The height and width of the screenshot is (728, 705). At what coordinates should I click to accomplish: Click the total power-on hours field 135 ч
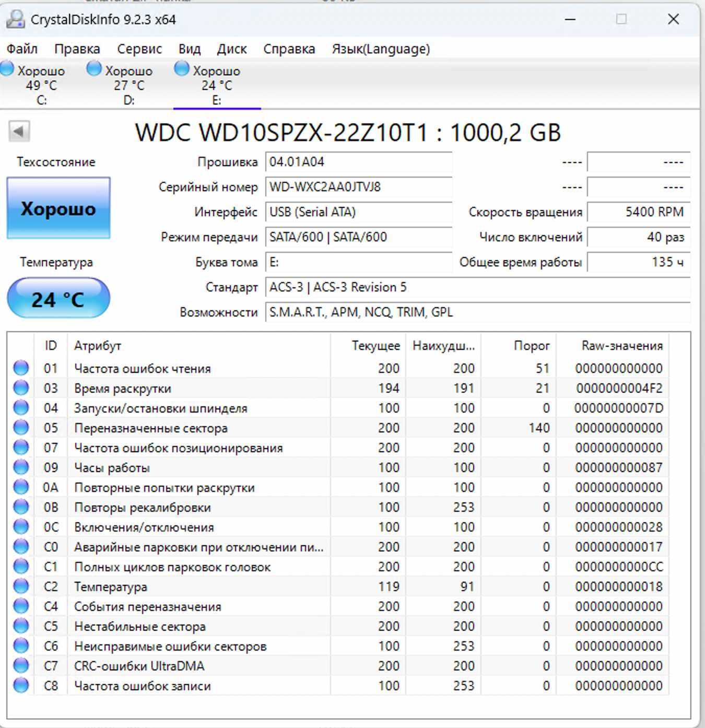[639, 262]
